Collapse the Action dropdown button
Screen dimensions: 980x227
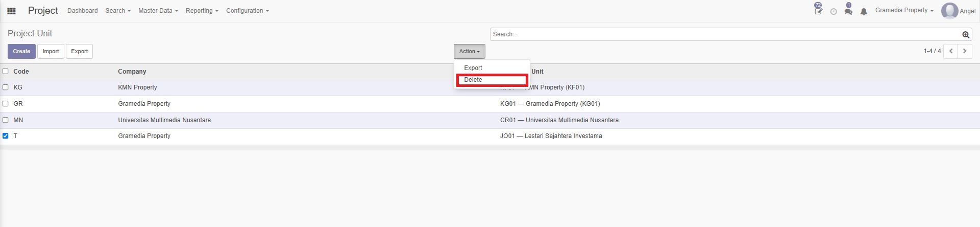[x=469, y=51]
